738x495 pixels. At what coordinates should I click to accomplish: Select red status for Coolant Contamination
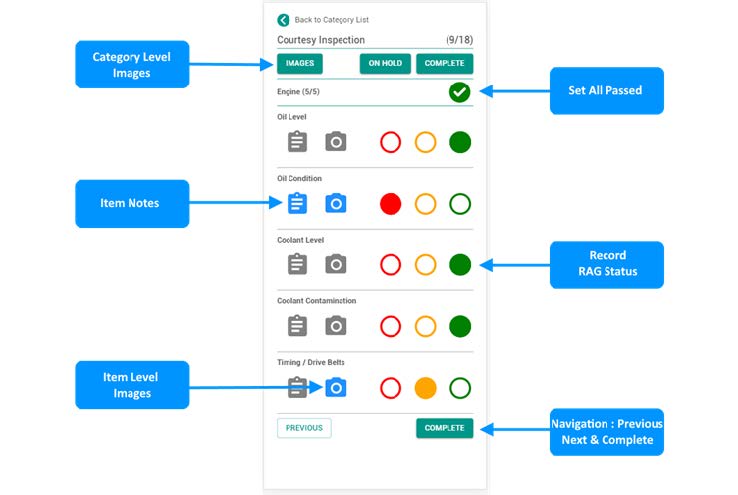(391, 326)
